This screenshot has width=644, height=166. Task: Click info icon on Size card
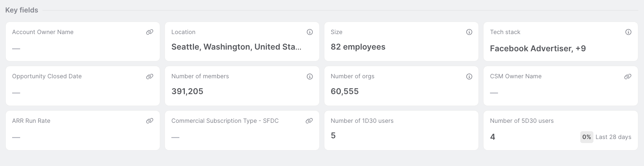point(469,32)
